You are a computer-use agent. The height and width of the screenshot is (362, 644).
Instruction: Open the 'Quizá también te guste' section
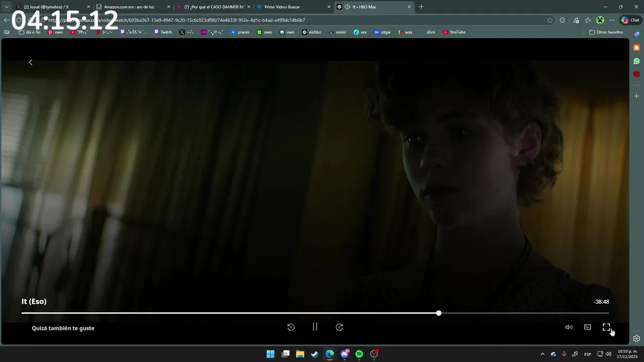pos(63,328)
